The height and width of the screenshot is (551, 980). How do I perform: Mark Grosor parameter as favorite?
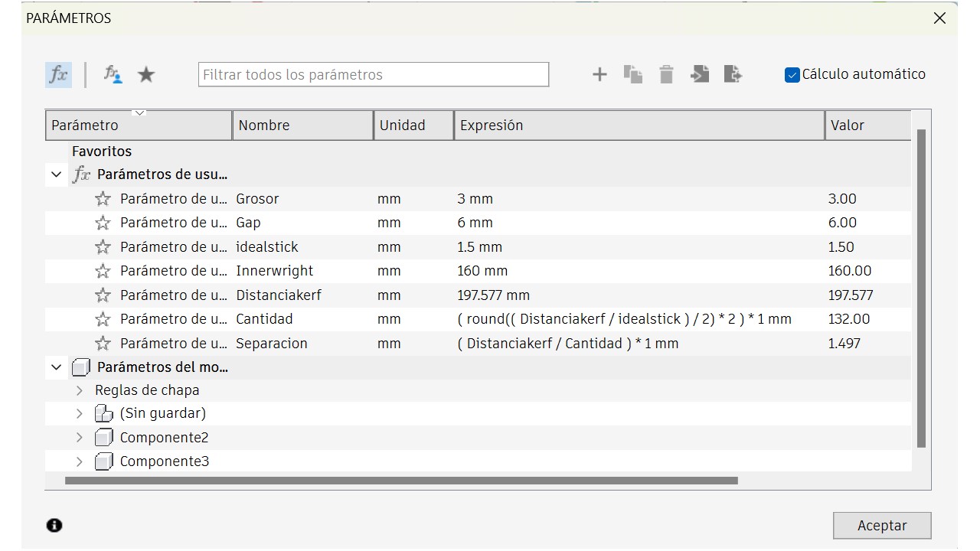click(x=103, y=199)
